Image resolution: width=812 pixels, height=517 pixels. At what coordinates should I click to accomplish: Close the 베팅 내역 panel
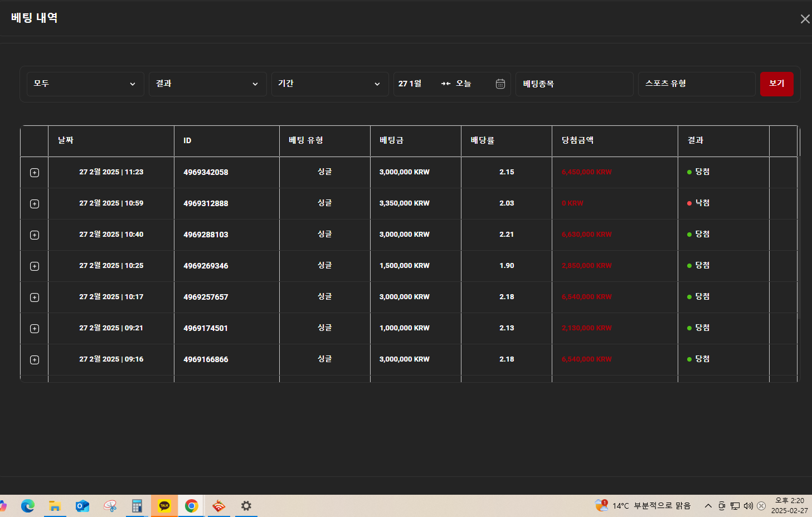pos(805,19)
